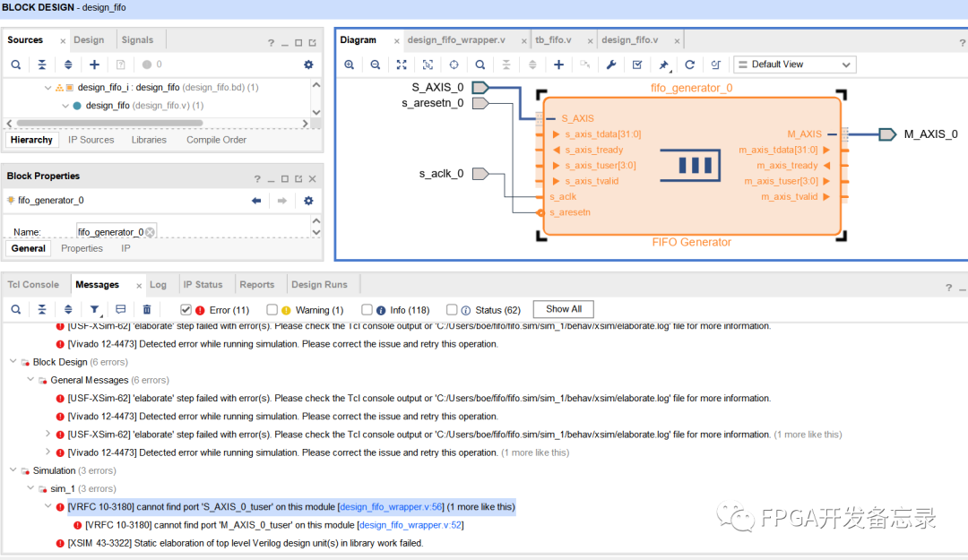Click the Search icon in Diagram toolbar

click(x=480, y=65)
